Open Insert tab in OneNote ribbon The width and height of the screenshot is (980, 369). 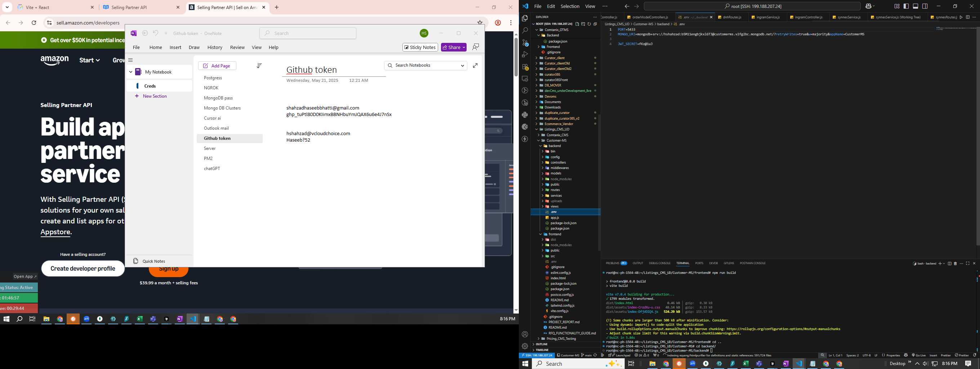pyautogui.click(x=175, y=48)
